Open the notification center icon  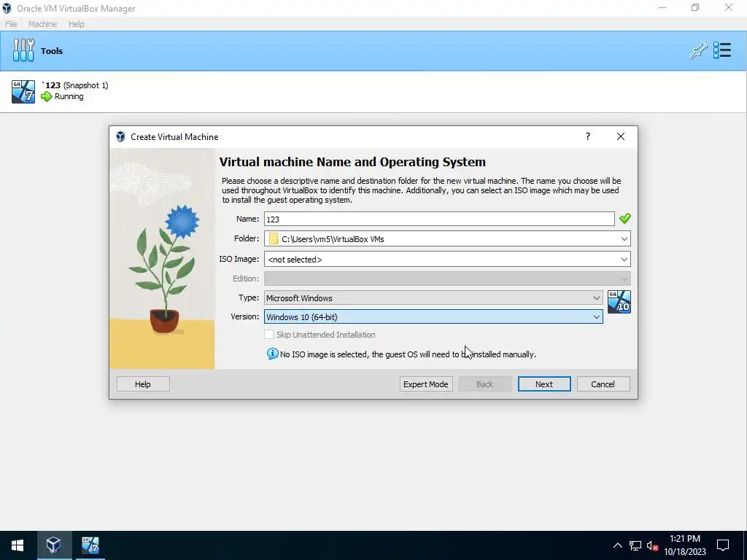[x=723, y=545]
